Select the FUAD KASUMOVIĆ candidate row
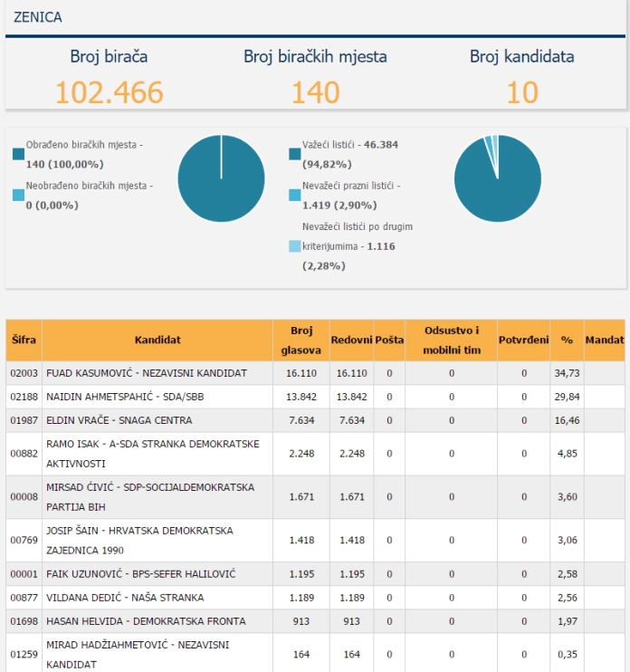 tap(315, 373)
